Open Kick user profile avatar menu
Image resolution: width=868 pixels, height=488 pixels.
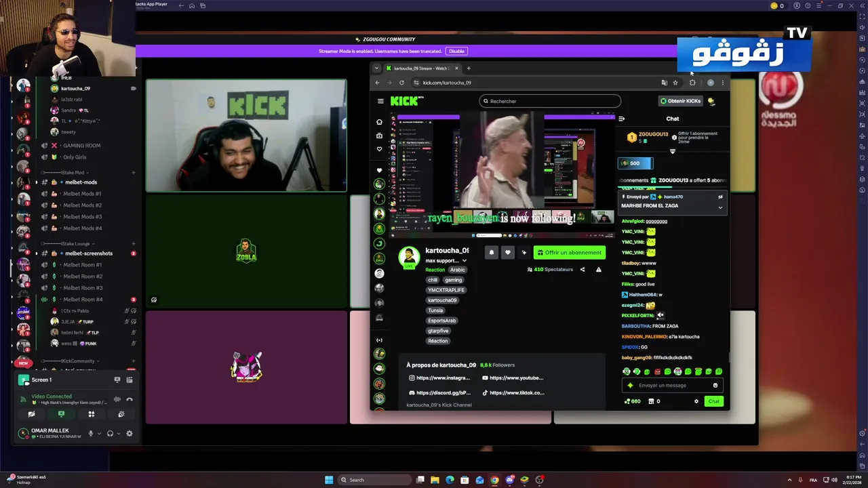click(x=711, y=101)
